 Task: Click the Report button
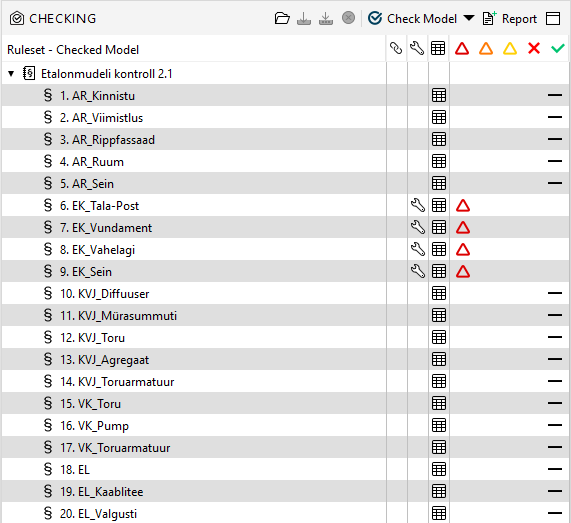tap(509, 19)
